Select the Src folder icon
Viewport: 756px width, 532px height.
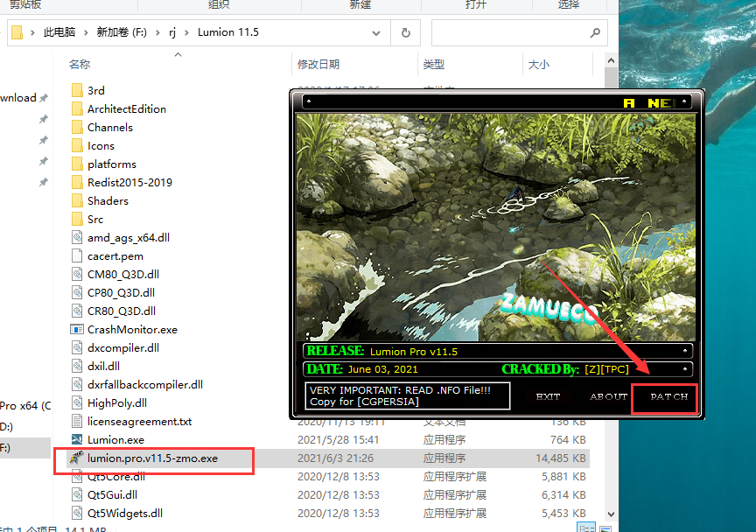point(77,219)
